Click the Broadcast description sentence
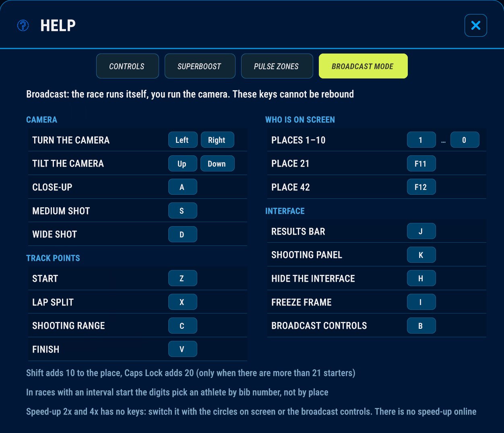This screenshot has height=433, width=504. 190,94
